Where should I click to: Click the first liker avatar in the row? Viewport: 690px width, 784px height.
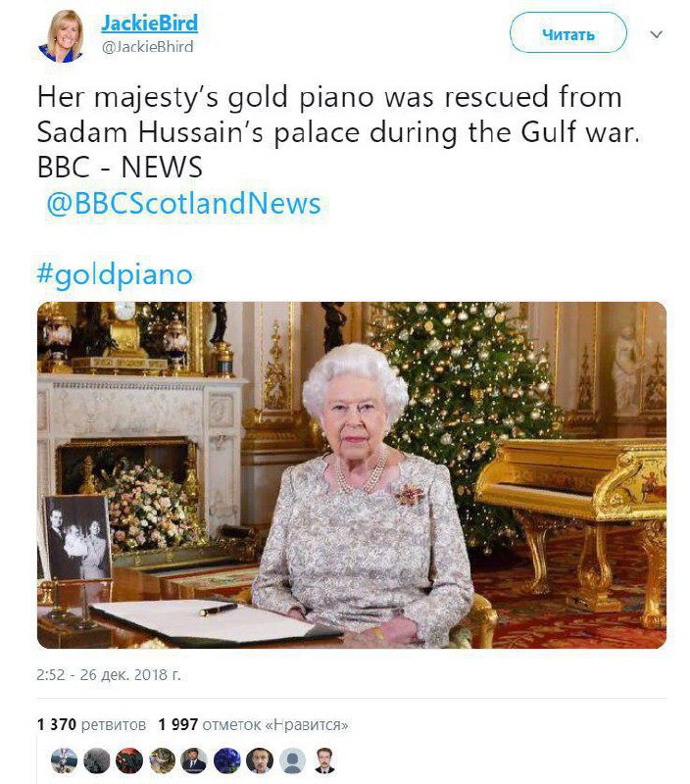[65, 760]
